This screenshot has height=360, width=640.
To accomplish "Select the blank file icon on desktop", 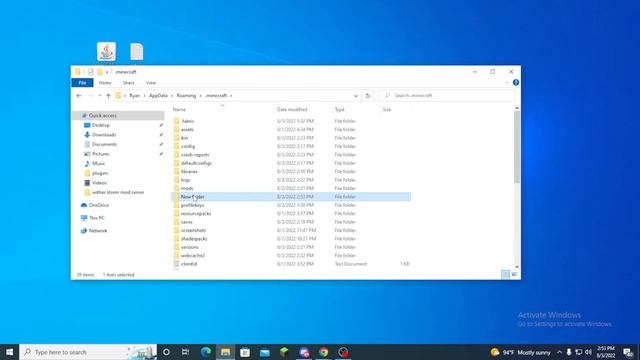I will pyautogui.click(x=137, y=52).
